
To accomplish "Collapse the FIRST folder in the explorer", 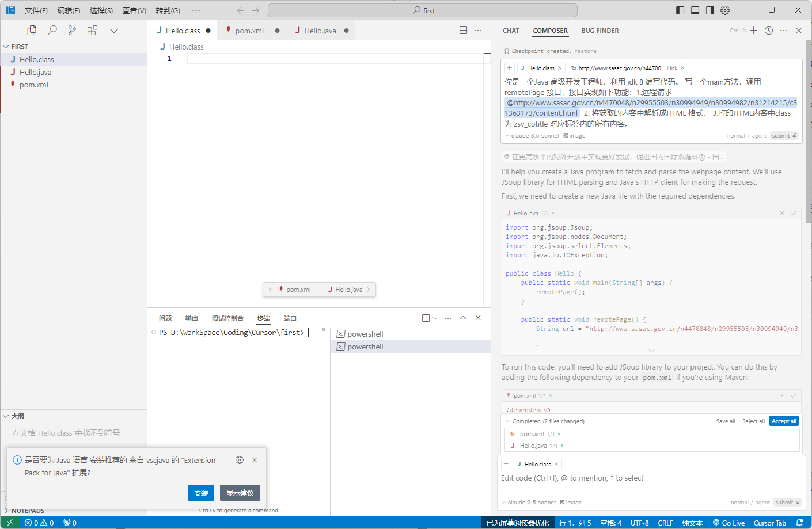I will (x=6, y=47).
